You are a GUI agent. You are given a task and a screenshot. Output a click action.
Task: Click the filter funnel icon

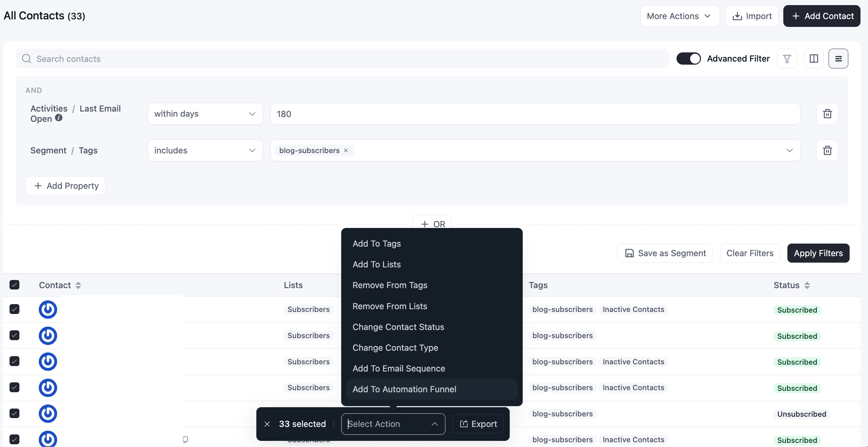[787, 59]
